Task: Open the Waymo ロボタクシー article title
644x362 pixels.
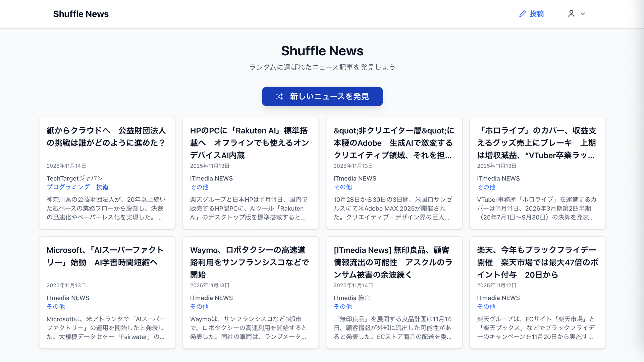Action: tap(250, 262)
